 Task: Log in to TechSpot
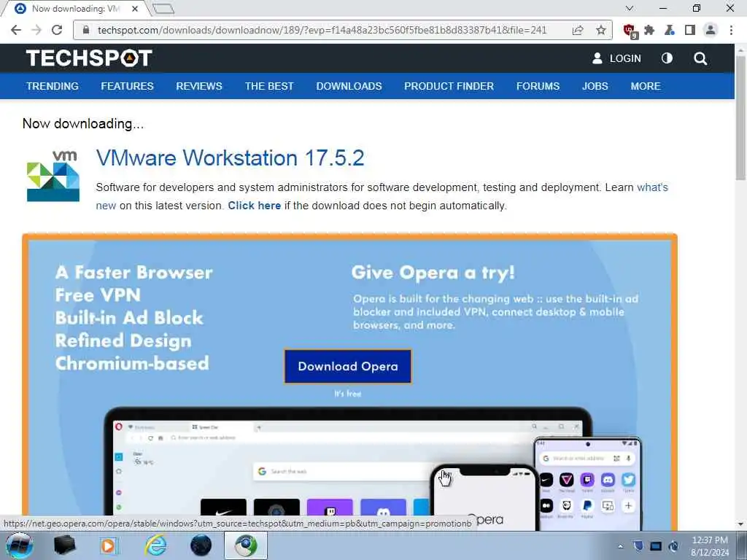616,58
